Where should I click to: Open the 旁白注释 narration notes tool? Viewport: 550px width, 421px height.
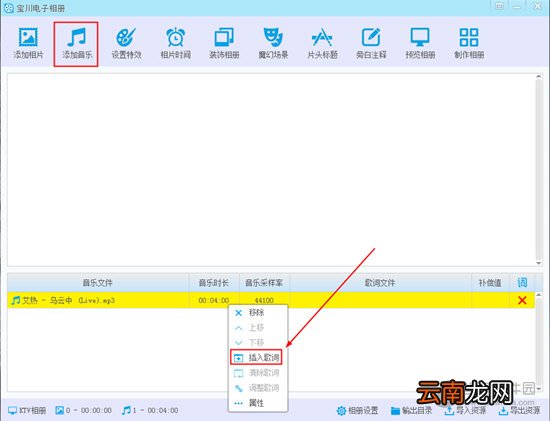pyautogui.click(x=371, y=44)
